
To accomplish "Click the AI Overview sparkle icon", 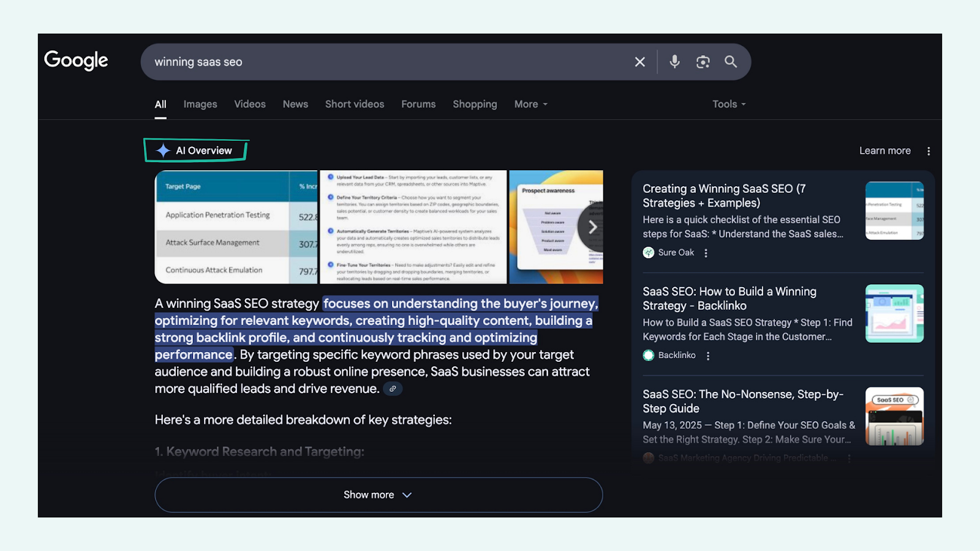I will pyautogui.click(x=162, y=150).
